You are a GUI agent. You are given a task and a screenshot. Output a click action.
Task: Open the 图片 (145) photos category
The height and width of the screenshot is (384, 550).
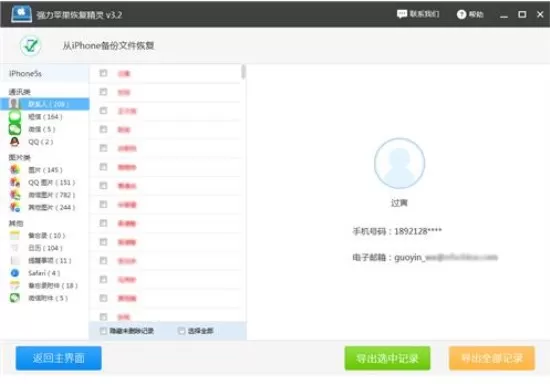tap(45, 170)
